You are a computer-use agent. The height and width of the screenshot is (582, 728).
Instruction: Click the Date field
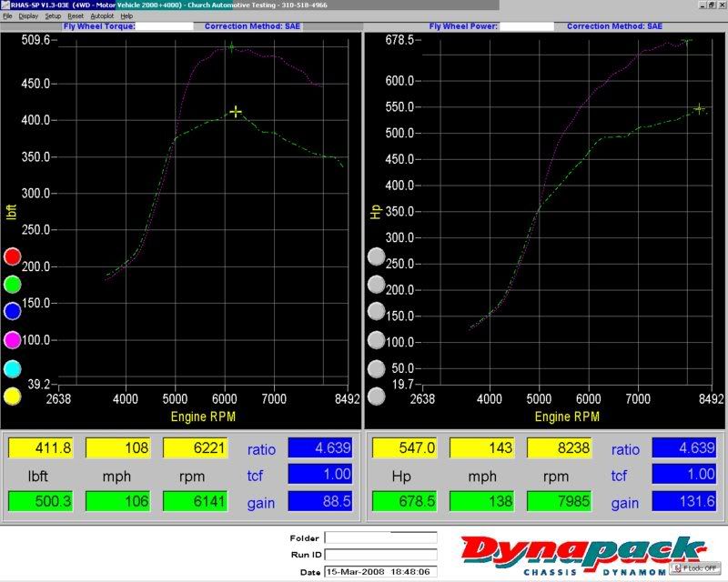click(x=380, y=571)
